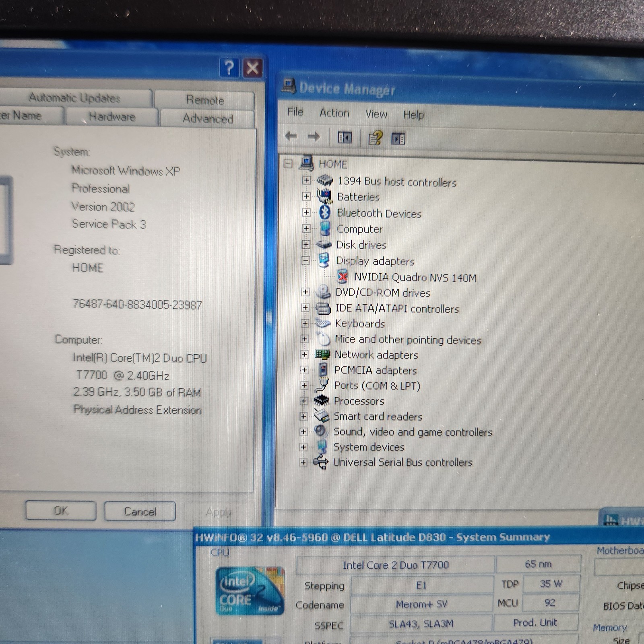
Task: Click the TDP value 35 W
Action: click(x=551, y=584)
